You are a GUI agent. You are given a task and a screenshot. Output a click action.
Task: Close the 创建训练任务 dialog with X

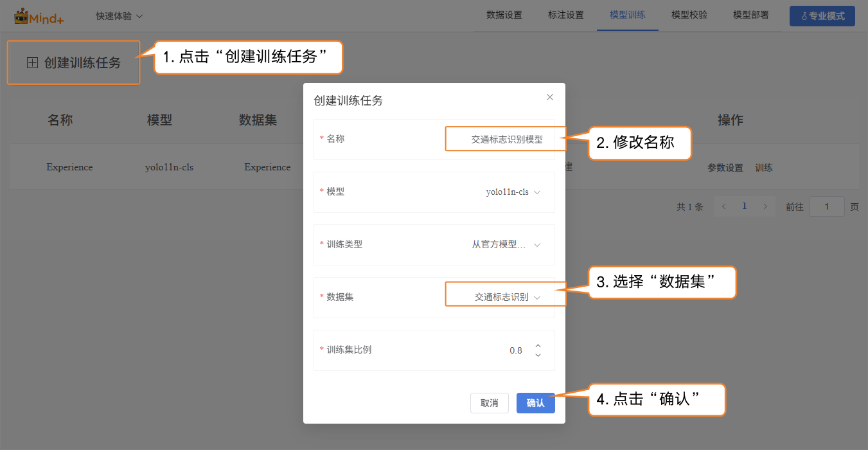point(549,97)
